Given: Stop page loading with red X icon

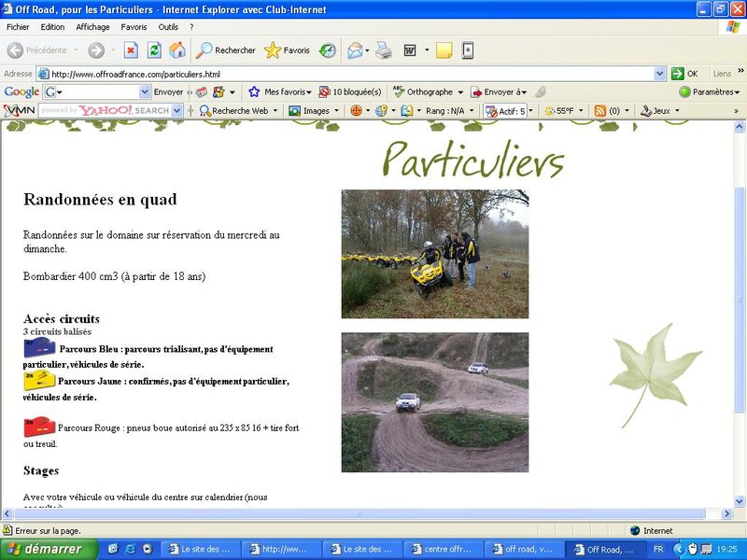Looking at the screenshot, I should [131, 50].
